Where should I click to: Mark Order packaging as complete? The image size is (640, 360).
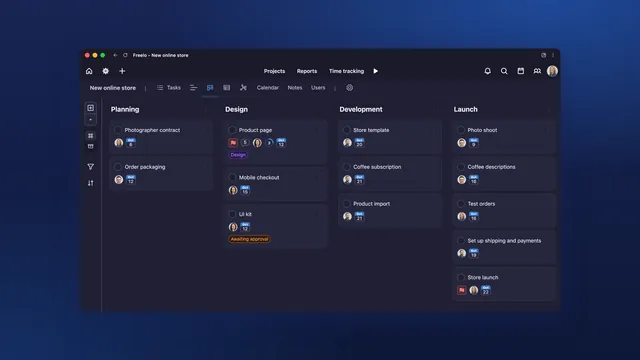[x=118, y=167]
